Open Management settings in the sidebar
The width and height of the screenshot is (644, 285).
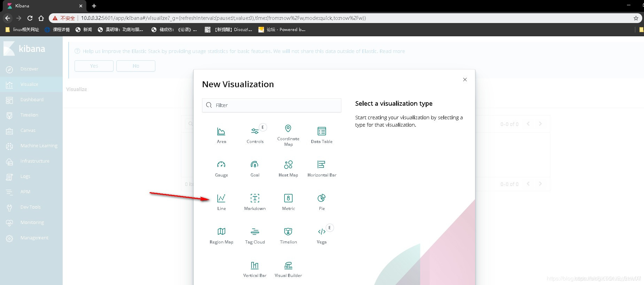click(x=31, y=238)
